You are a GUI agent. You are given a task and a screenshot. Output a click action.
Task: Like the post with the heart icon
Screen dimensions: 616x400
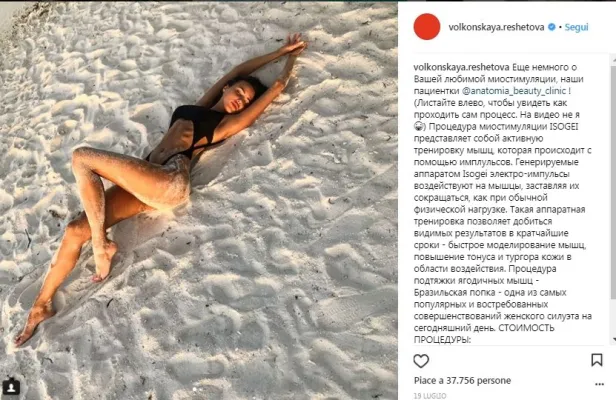click(x=421, y=361)
